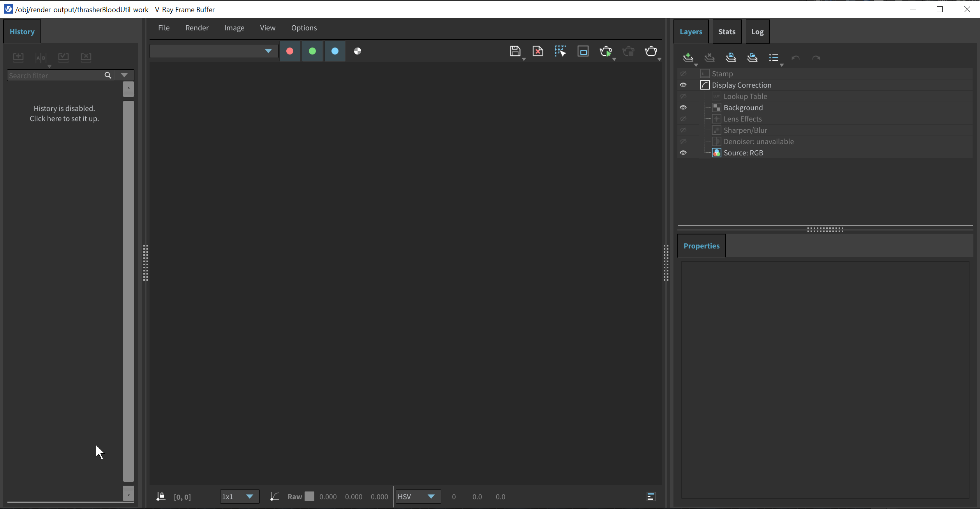The image size is (980, 509).
Task: Open the HSV color mode dropdown
Action: pyautogui.click(x=418, y=497)
